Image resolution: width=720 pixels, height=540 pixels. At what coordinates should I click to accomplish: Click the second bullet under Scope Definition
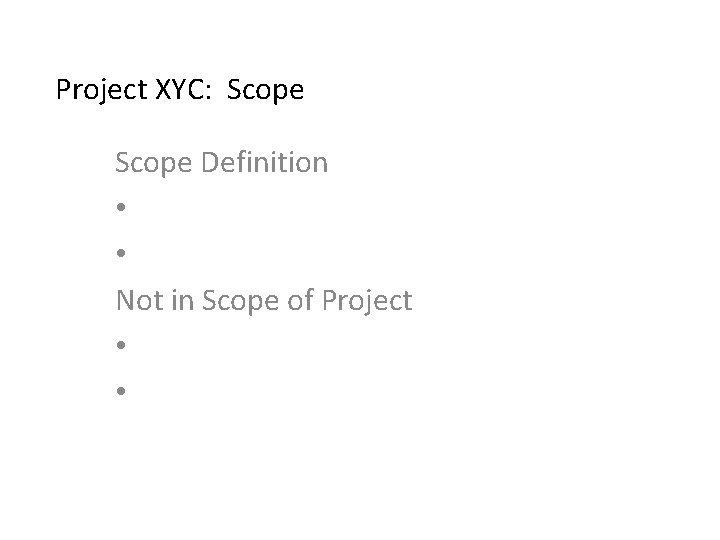(120, 254)
